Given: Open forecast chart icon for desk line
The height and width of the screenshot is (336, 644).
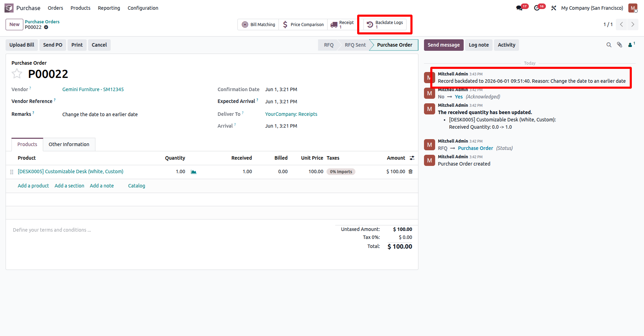Looking at the screenshot, I should (x=194, y=172).
